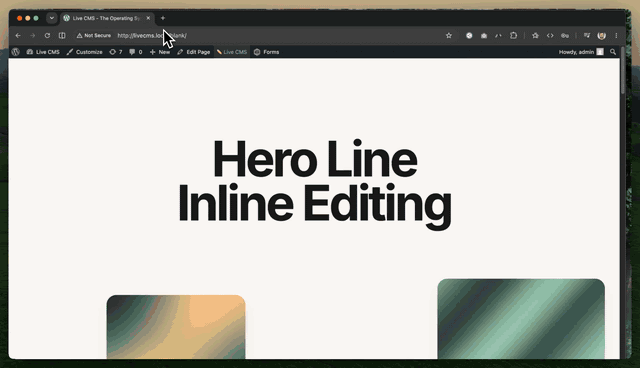Open the camera screenshot extension
Screen dimensions: 640x368
[x=484, y=35]
